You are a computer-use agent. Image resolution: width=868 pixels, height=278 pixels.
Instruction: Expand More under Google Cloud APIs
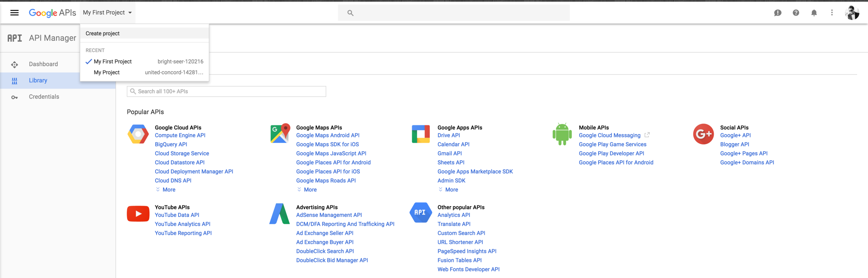166,189
